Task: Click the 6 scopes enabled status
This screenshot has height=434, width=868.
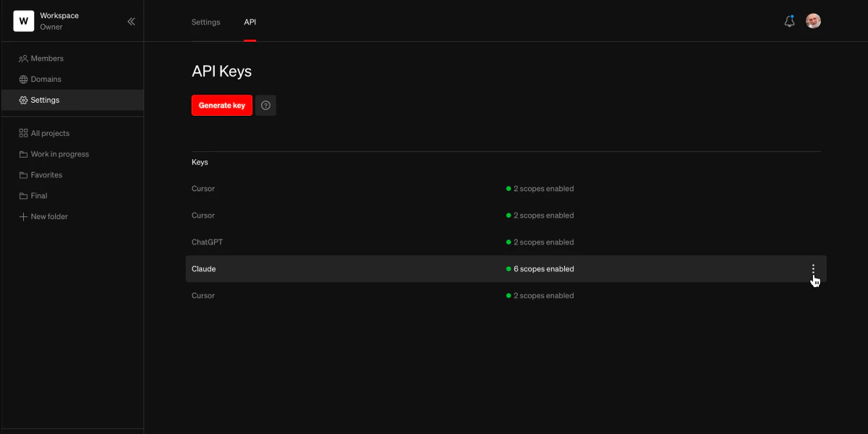Action: [540, 269]
